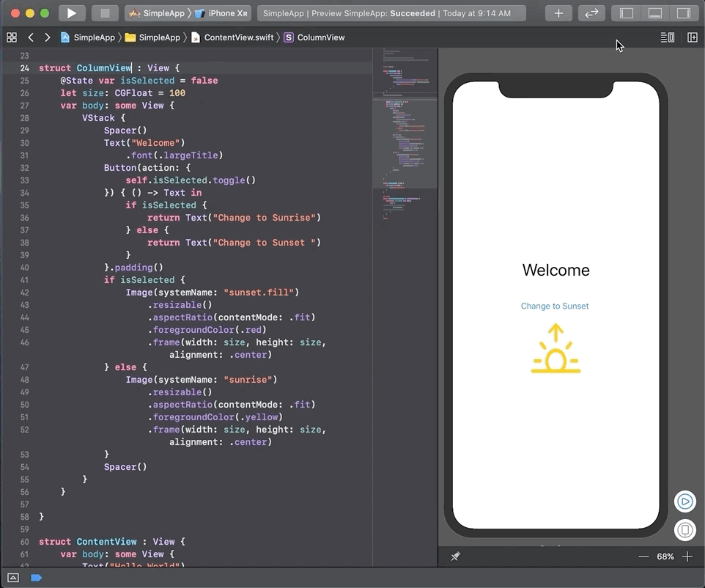Toggle blue breakpoints tag icon
This screenshot has height=588, width=705.
coord(36,578)
